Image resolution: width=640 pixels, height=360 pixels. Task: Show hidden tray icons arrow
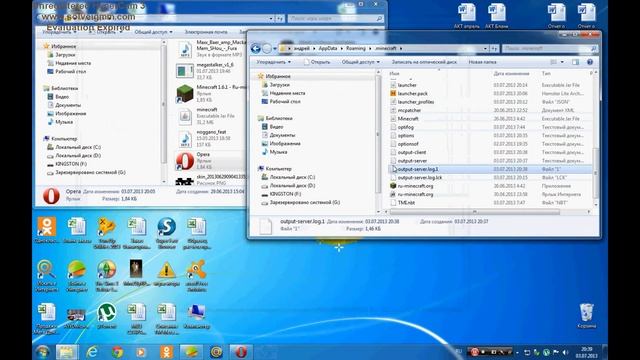coord(518,352)
